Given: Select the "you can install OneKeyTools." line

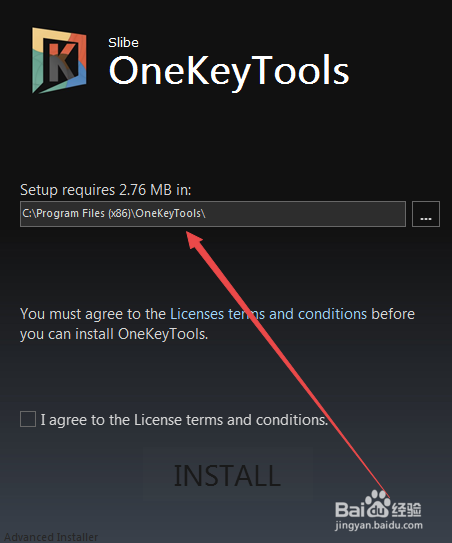Looking at the screenshot, I should 114,334.
